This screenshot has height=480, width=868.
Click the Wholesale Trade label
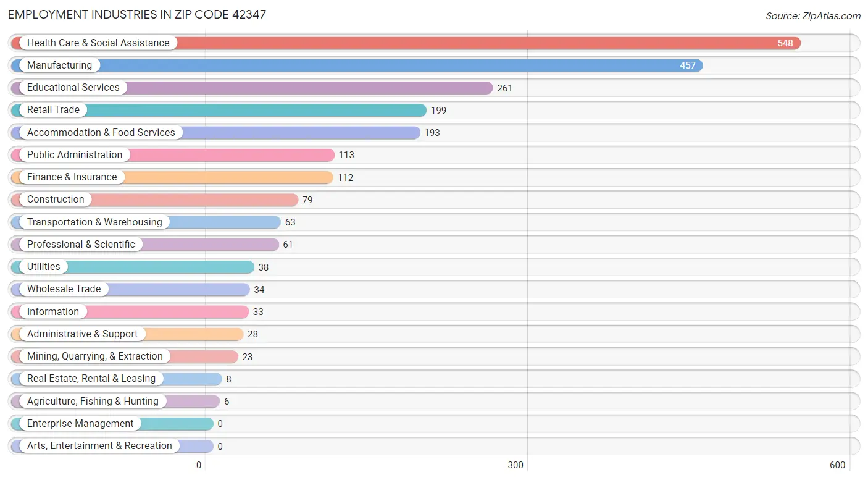[64, 289]
